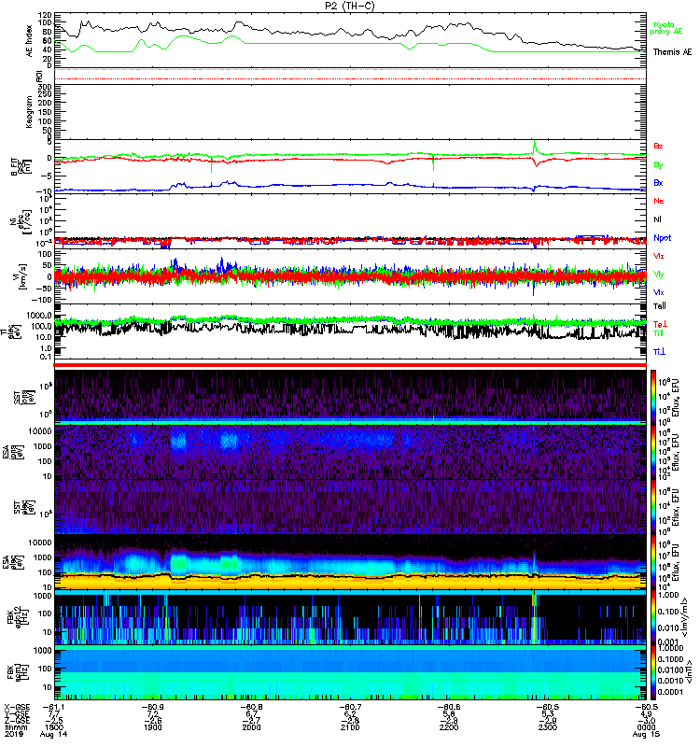Select the black Ni legend entry
Screen dimensions: 700x747
pyautogui.click(x=658, y=219)
